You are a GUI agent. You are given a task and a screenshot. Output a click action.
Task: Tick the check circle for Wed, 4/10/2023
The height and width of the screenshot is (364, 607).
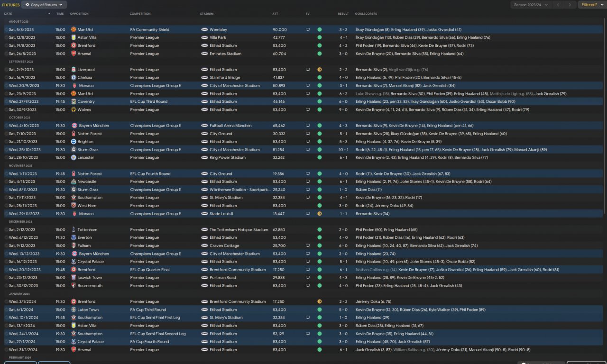6,126
